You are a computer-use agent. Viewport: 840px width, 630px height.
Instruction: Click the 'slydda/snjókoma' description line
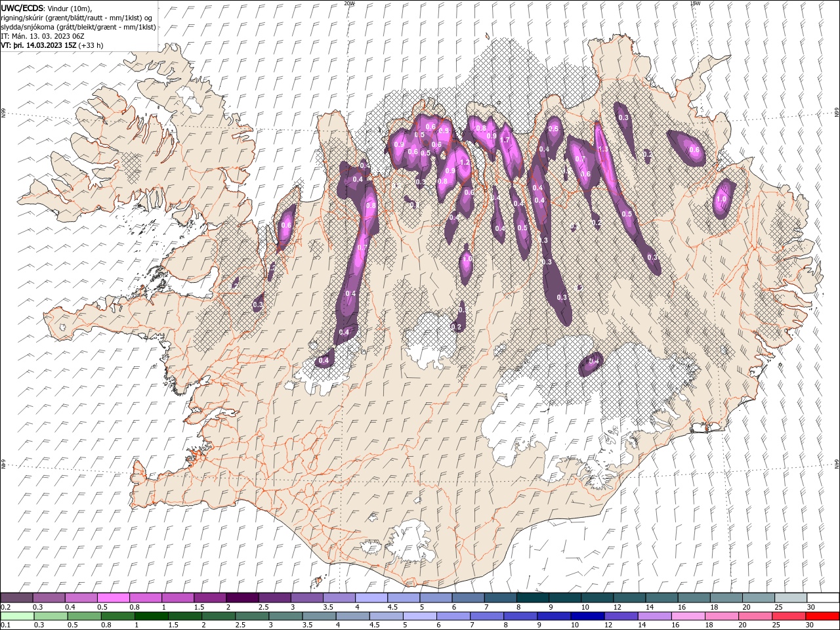click(x=77, y=27)
